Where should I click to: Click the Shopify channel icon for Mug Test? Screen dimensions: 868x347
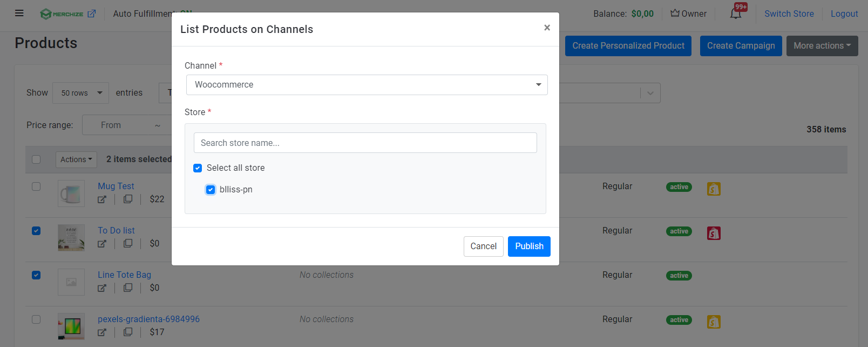[x=714, y=189]
